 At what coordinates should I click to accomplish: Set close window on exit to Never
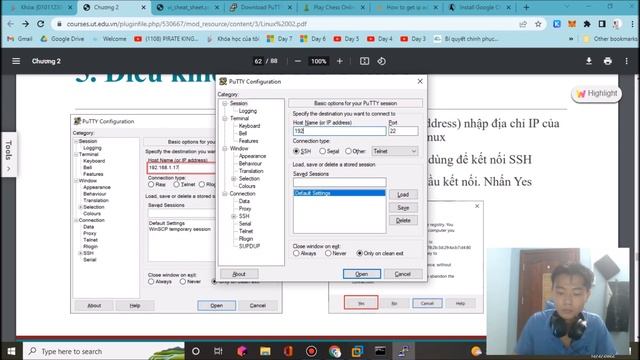328,253
